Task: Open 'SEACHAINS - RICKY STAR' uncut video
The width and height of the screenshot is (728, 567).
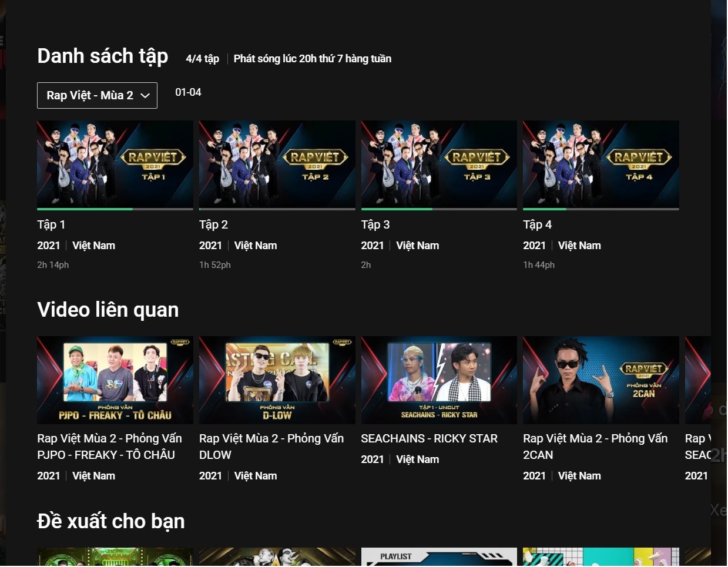Action: coord(438,380)
